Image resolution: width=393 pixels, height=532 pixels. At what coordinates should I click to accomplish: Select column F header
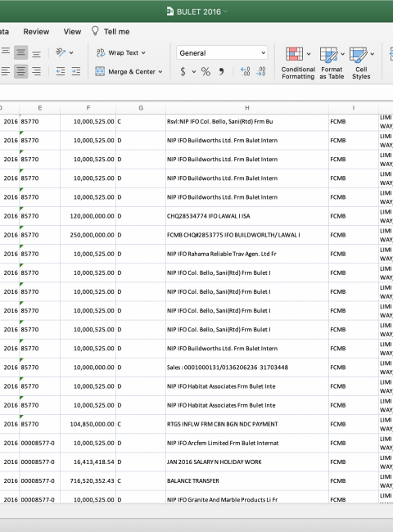point(88,108)
